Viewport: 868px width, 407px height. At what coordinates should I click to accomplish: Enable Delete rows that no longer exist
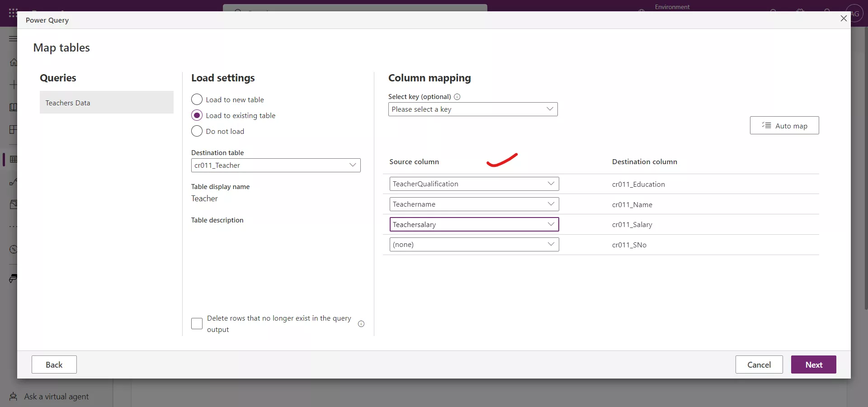[x=197, y=324]
